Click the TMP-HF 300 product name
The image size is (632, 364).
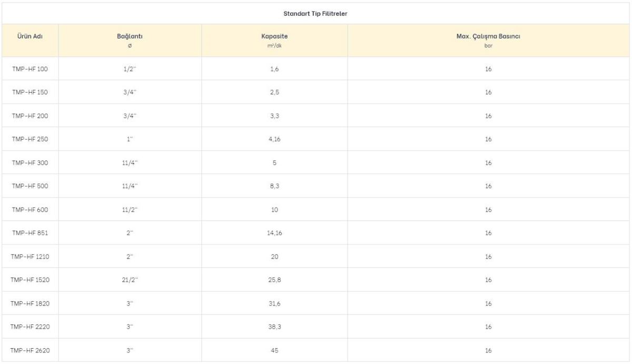tap(30, 163)
